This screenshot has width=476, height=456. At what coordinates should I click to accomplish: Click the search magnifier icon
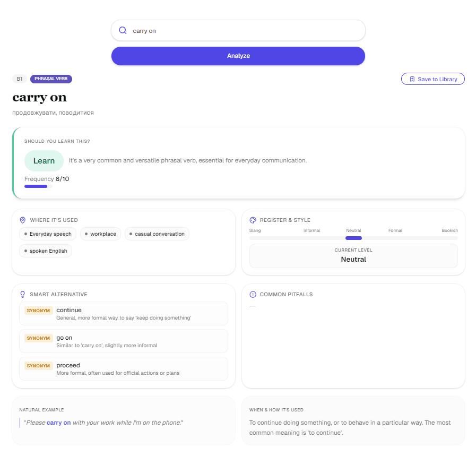(x=123, y=30)
